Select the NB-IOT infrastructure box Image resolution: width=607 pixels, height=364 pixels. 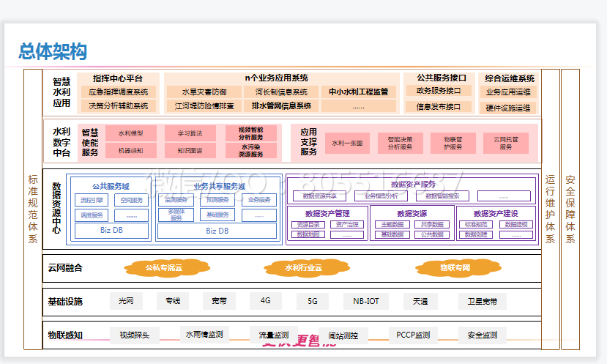coord(366,301)
